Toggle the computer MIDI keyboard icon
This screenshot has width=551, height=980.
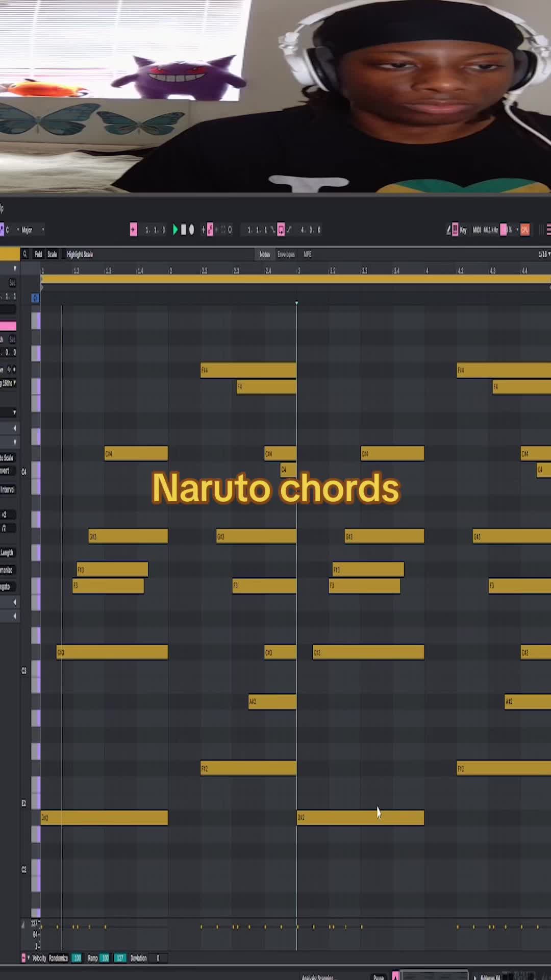tap(455, 230)
